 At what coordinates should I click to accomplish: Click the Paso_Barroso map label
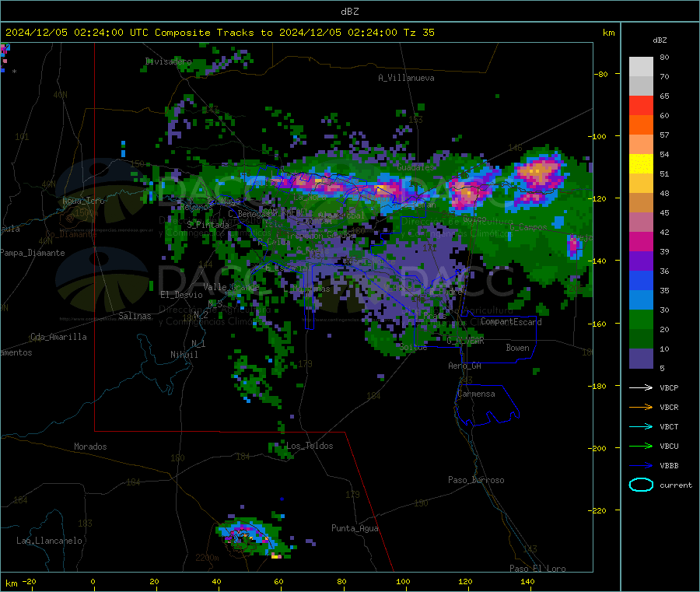(x=476, y=480)
